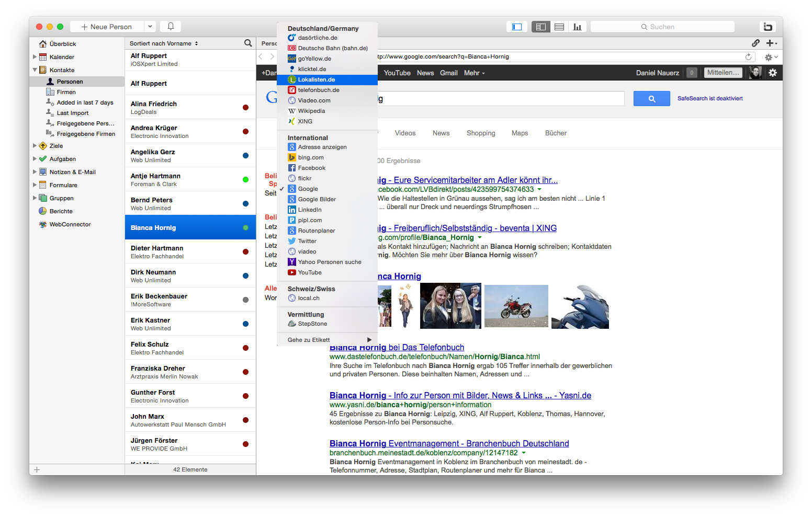
Task: Open the Yasni.de Bianca Hornig result link
Action: pyautogui.click(x=460, y=396)
